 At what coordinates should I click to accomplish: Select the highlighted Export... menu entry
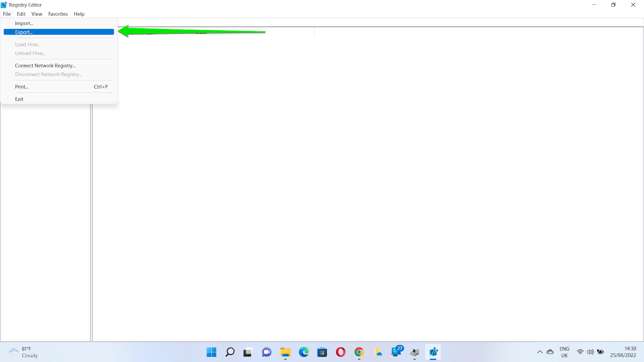click(59, 32)
